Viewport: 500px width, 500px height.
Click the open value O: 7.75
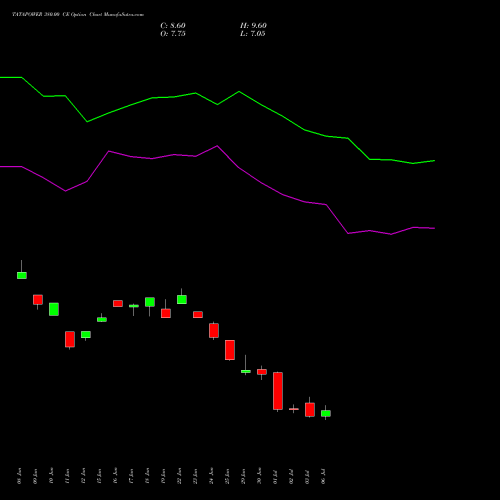pyautogui.click(x=173, y=34)
